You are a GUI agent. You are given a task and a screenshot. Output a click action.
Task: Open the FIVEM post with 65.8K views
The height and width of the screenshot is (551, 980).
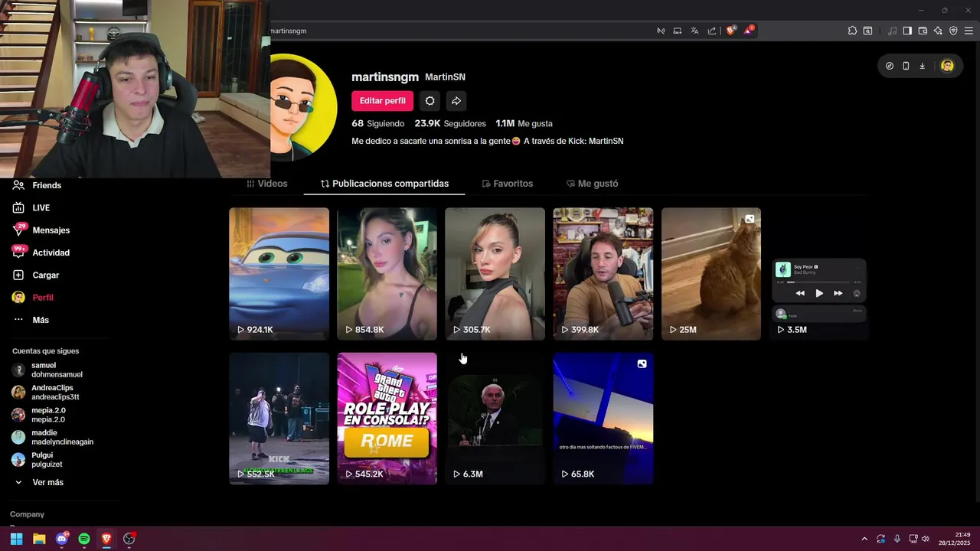tap(603, 418)
